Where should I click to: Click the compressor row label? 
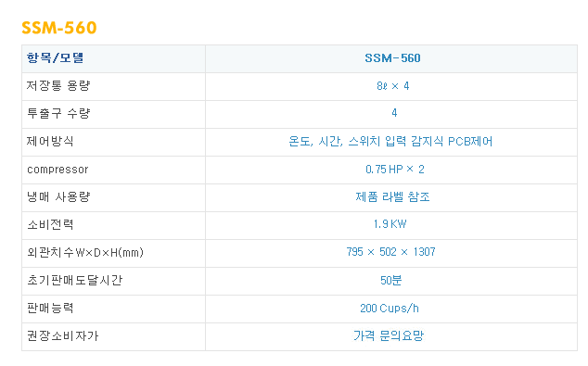pyautogui.click(x=58, y=170)
